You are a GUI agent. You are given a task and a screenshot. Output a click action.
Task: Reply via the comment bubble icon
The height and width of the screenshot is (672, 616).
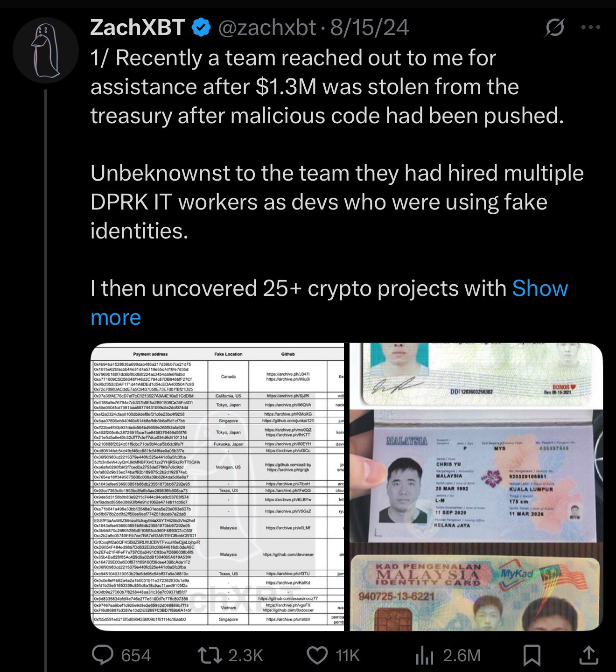103,655
